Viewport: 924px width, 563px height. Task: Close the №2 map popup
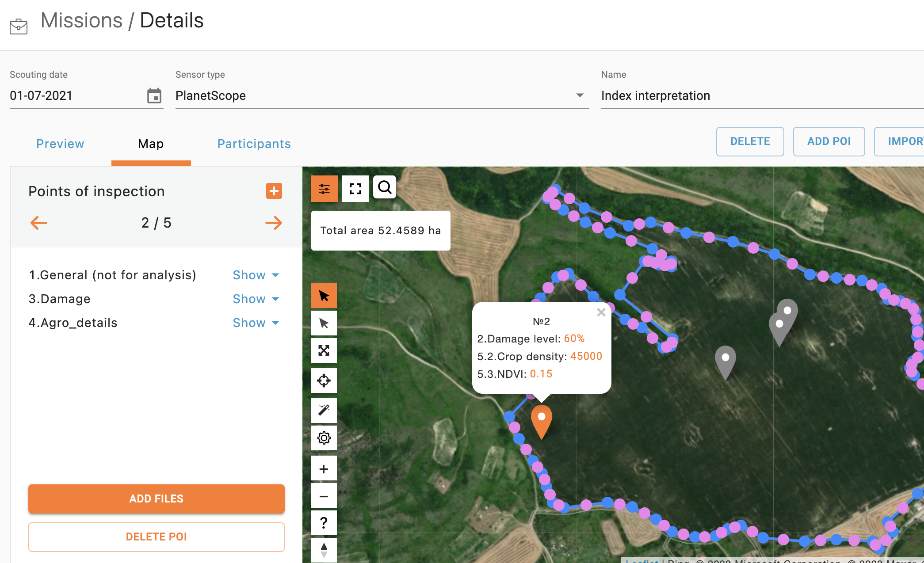(x=601, y=312)
